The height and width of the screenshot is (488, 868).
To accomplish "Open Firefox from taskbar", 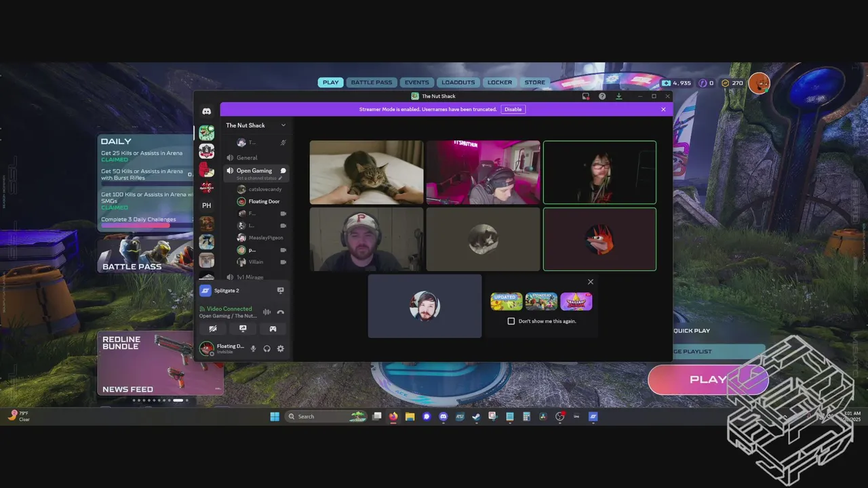I will (393, 417).
